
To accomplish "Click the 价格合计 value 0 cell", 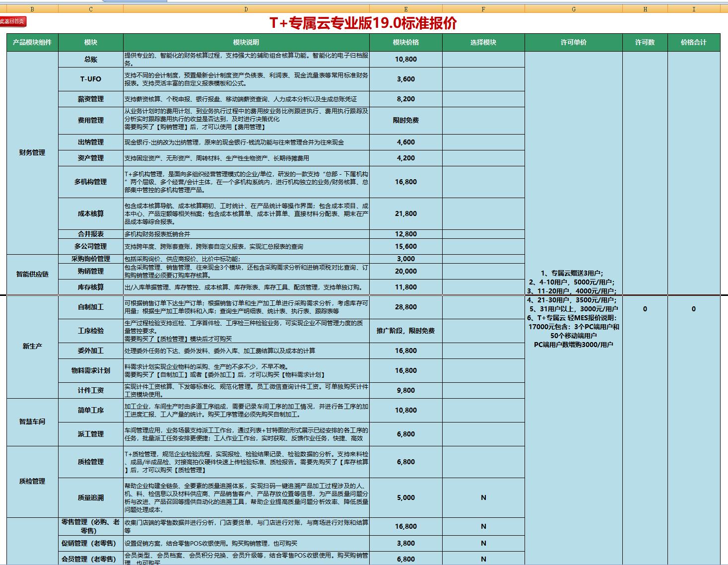I will tap(694, 309).
